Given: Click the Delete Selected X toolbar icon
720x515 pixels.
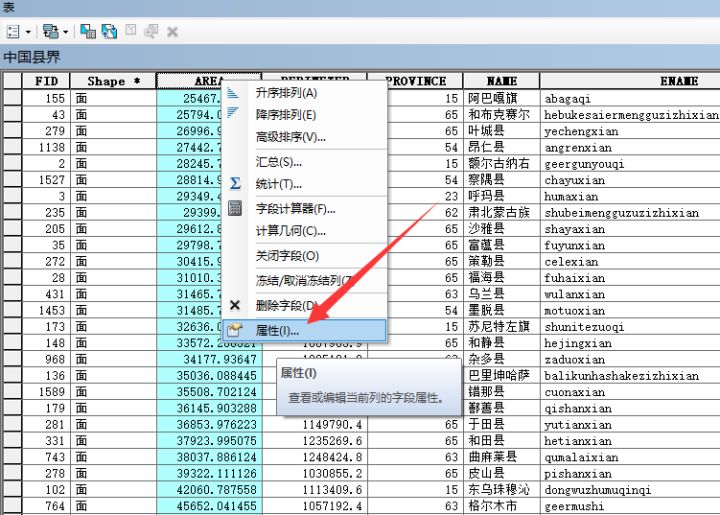Looking at the screenshot, I should [173, 32].
